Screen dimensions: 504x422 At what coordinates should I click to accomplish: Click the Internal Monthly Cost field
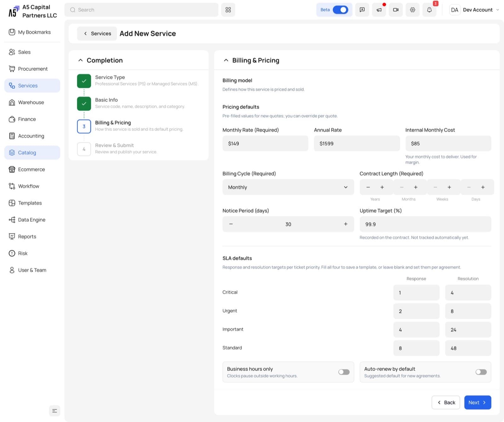click(448, 143)
